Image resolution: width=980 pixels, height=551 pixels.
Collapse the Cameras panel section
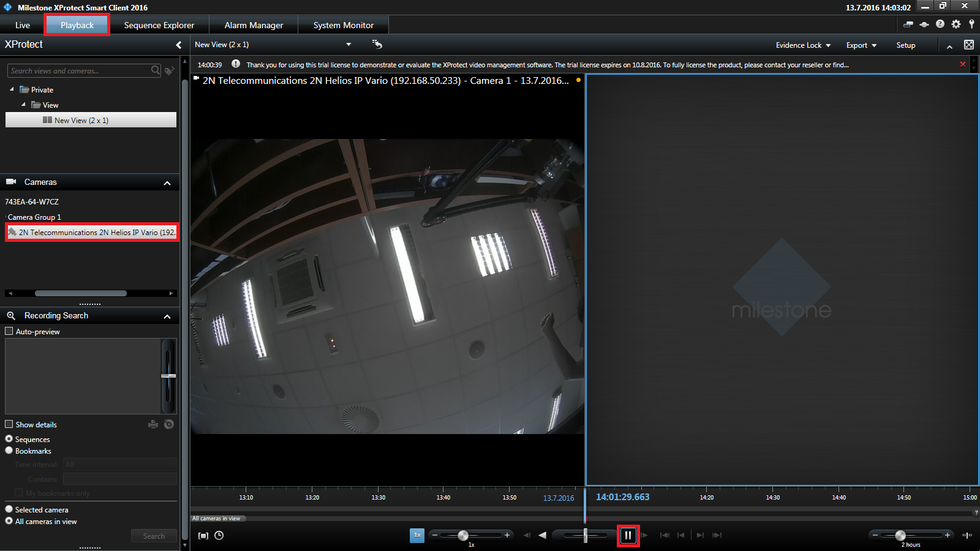[x=167, y=182]
